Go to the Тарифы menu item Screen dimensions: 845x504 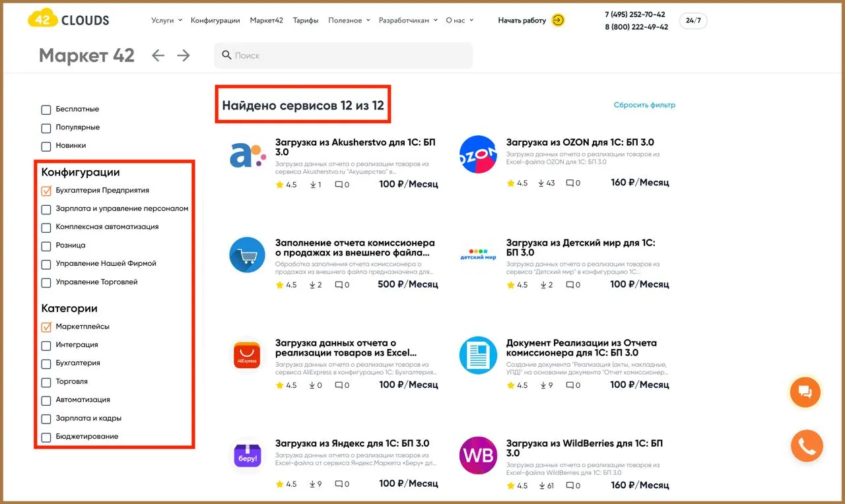tap(306, 20)
